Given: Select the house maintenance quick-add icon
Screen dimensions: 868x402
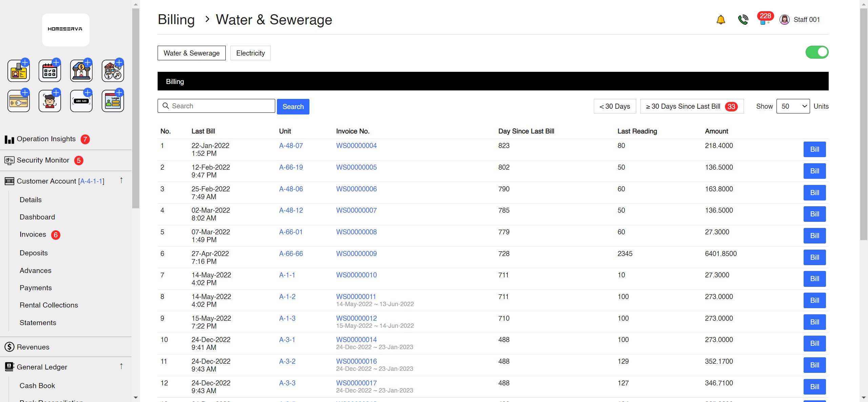Looking at the screenshot, I should click(x=113, y=70).
